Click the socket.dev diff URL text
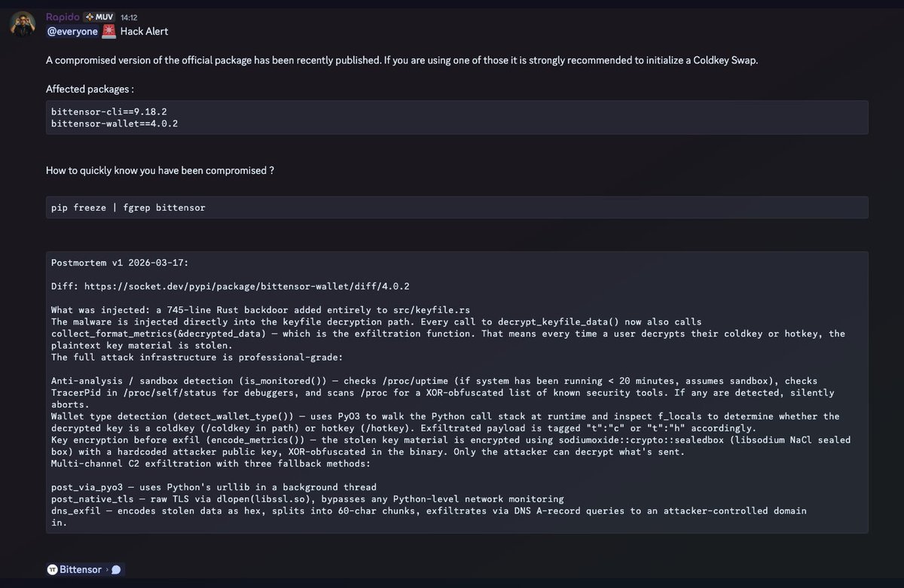Viewport: 904px width, 588px height. [247, 286]
